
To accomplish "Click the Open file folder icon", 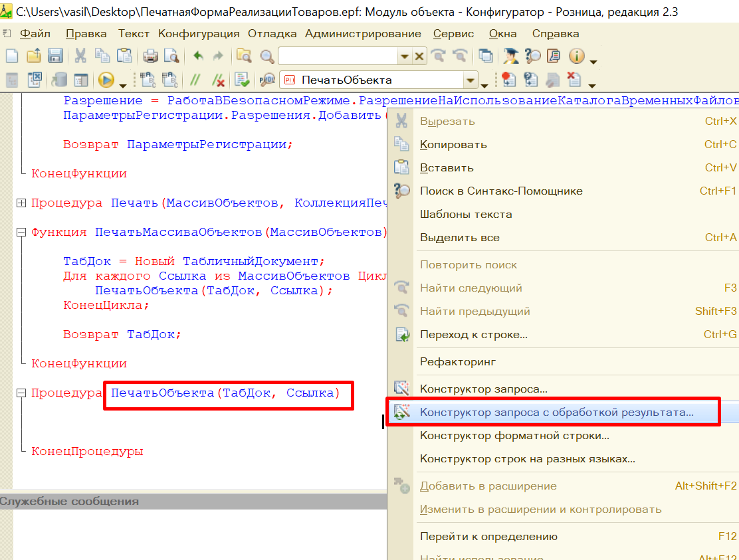I will [x=34, y=56].
